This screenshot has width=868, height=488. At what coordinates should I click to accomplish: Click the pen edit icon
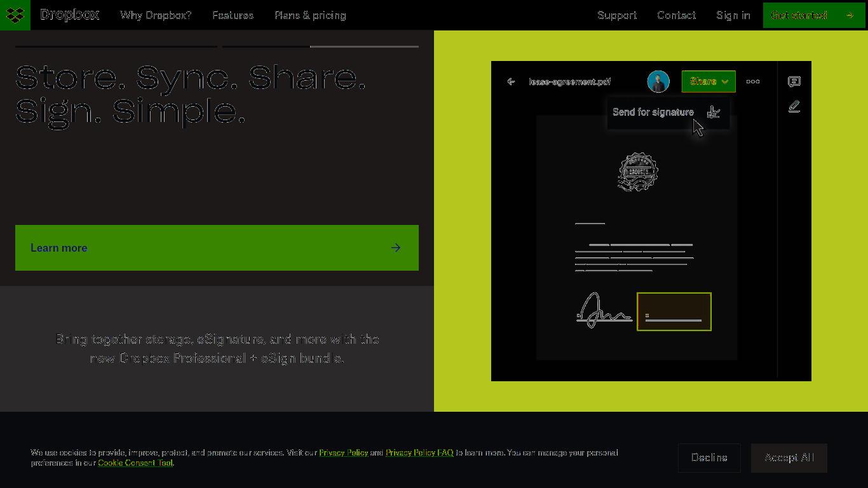(794, 107)
